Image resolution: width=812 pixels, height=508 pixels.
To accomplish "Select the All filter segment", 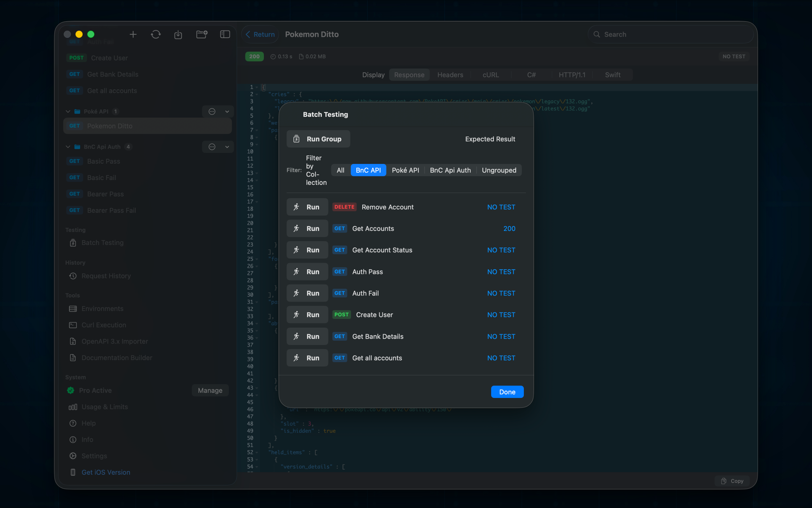I will coord(341,170).
